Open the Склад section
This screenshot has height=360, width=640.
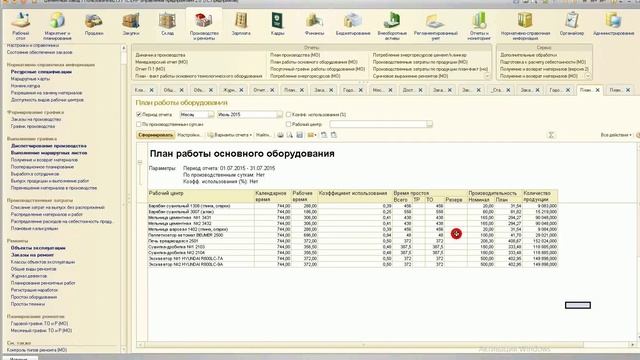click(x=167, y=25)
